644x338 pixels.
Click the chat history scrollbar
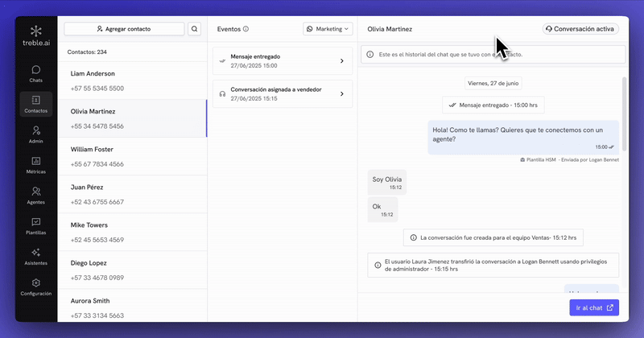[x=625, y=113]
